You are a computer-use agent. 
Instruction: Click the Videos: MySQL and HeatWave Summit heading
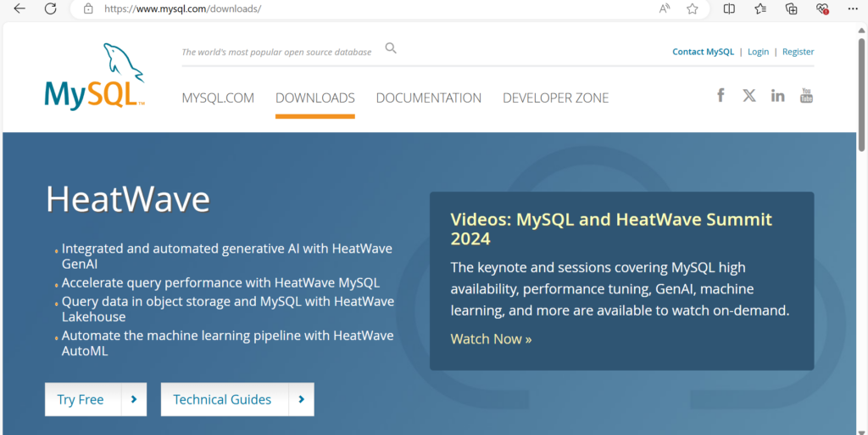[x=611, y=229]
